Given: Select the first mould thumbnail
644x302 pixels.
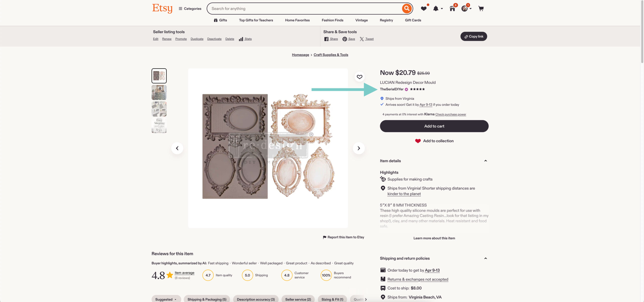Looking at the screenshot, I should (x=159, y=76).
